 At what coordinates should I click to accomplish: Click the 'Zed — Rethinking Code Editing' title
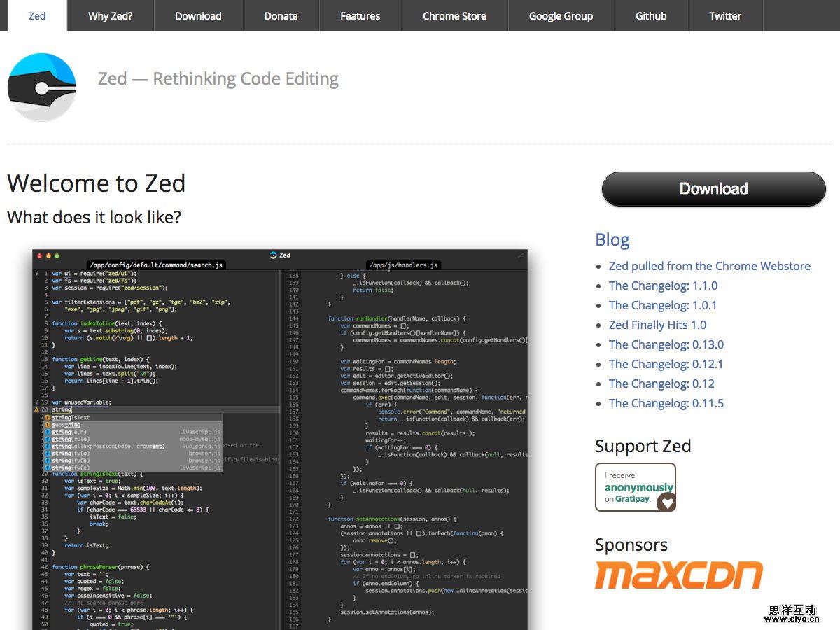(218, 79)
